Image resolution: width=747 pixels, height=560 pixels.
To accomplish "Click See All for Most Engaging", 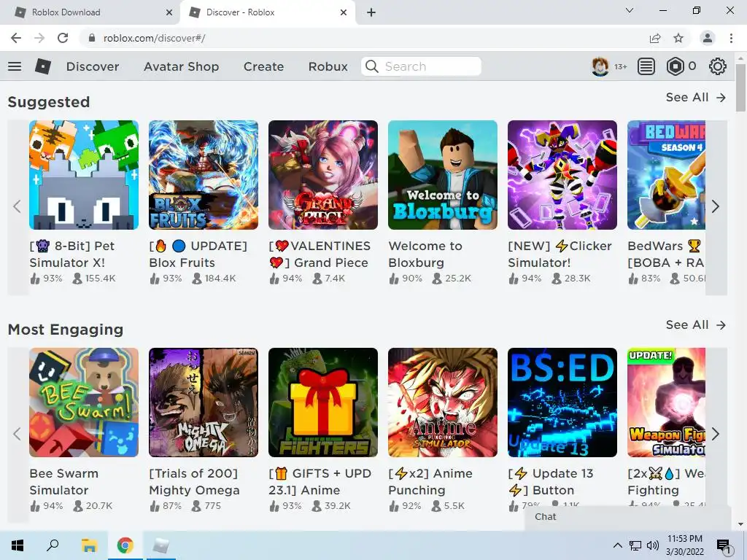I will pos(695,324).
